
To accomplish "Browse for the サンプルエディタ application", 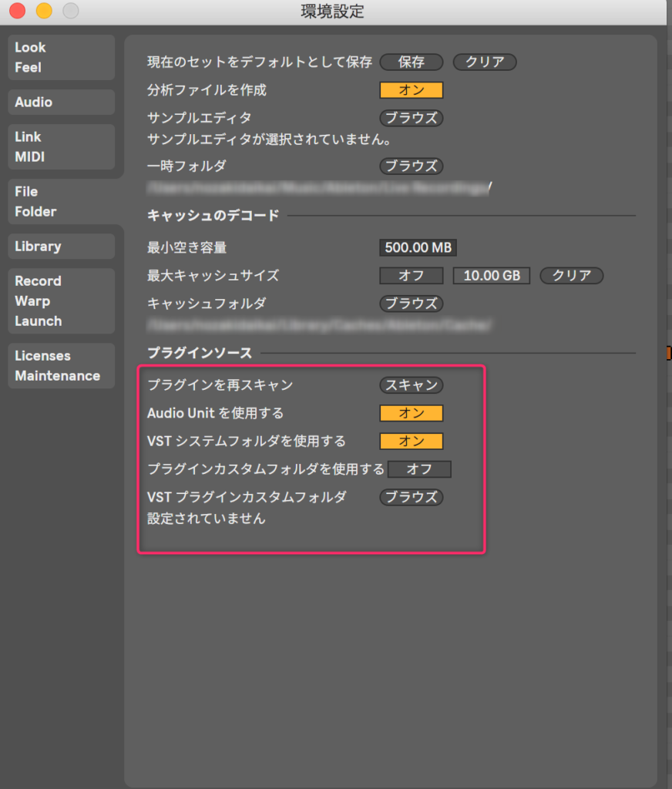I will coord(412,119).
